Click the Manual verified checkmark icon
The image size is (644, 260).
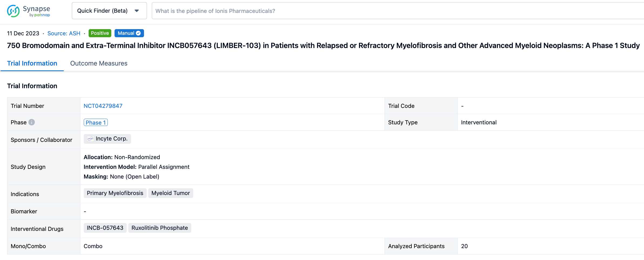[x=138, y=33]
